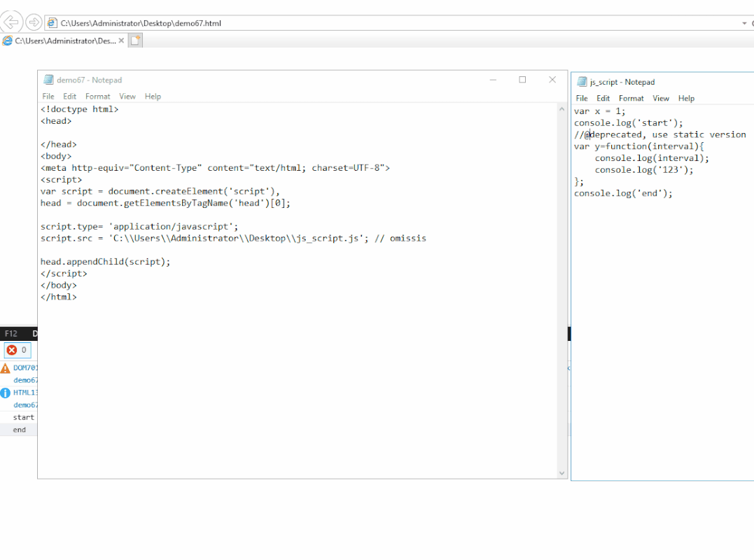Click scroll-up arrow in demo67 Notepad
This screenshot has height=560, width=754.
click(x=561, y=110)
